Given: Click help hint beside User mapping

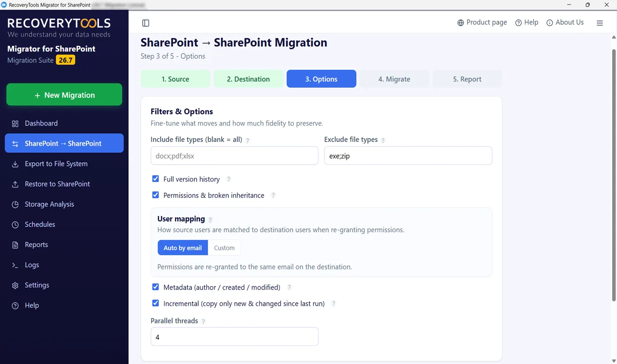Looking at the screenshot, I should 210,219.
